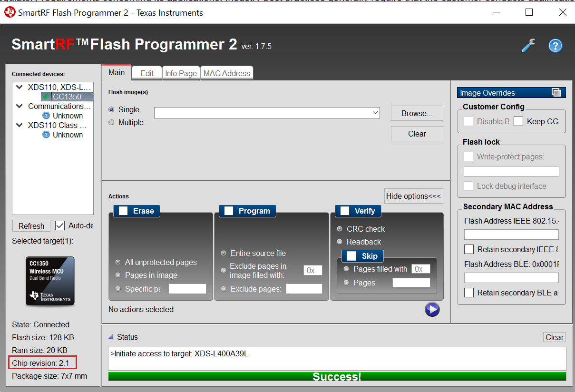This screenshot has width=575, height=392.
Task: Select All unprotected pages erase option
Action: point(117,262)
